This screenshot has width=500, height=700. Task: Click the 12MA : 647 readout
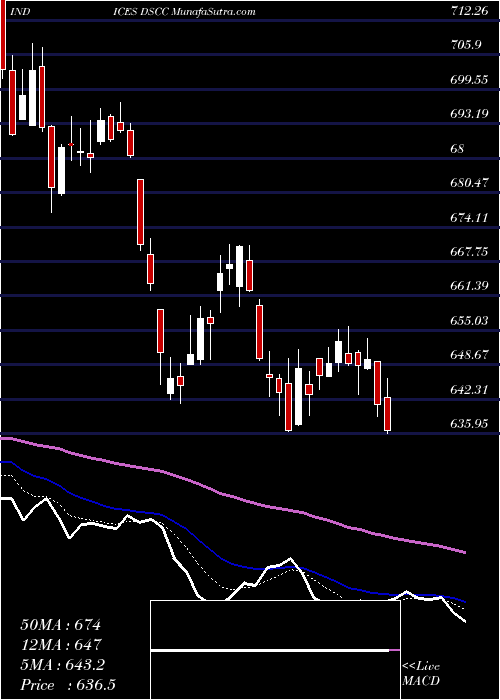pos(61,645)
